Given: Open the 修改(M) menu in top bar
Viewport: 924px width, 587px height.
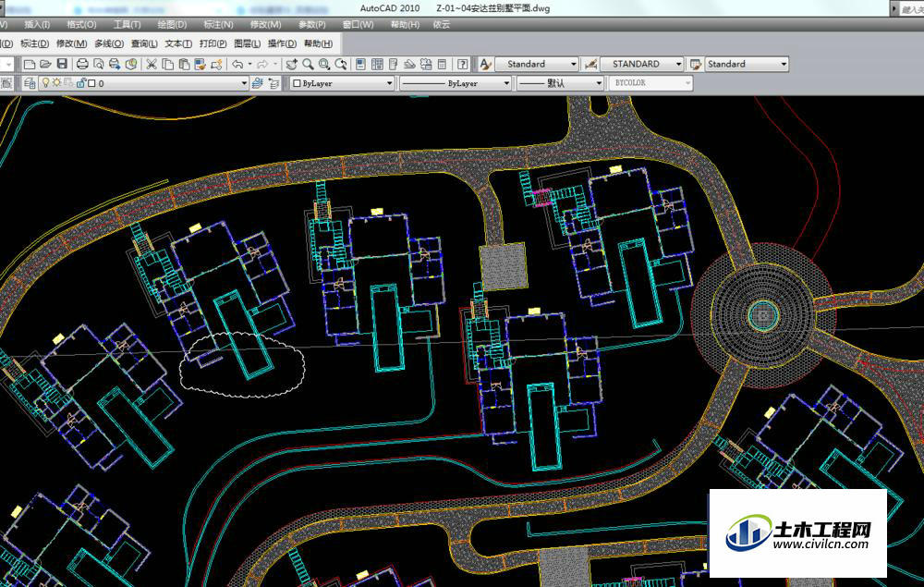Looking at the screenshot, I should (265, 25).
